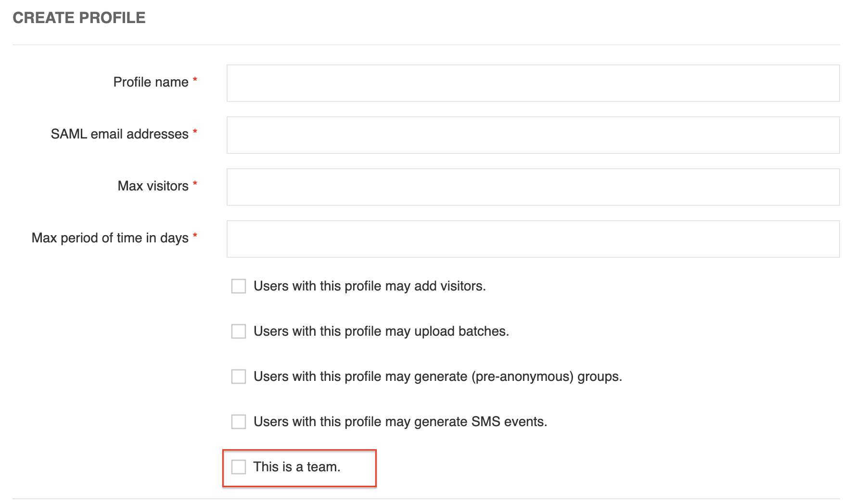The height and width of the screenshot is (504, 866).
Task: Select the Max period of time input
Action: pos(533,239)
